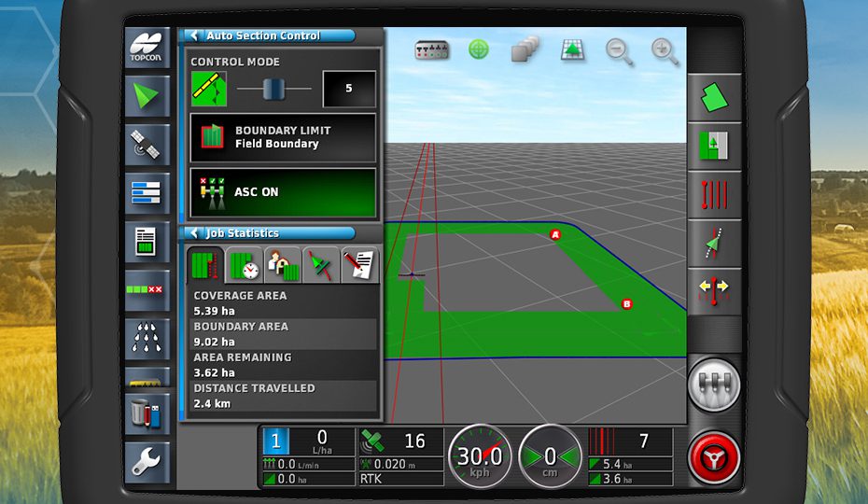Open the Topcon logo menu
868x504 pixels.
pos(147,48)
